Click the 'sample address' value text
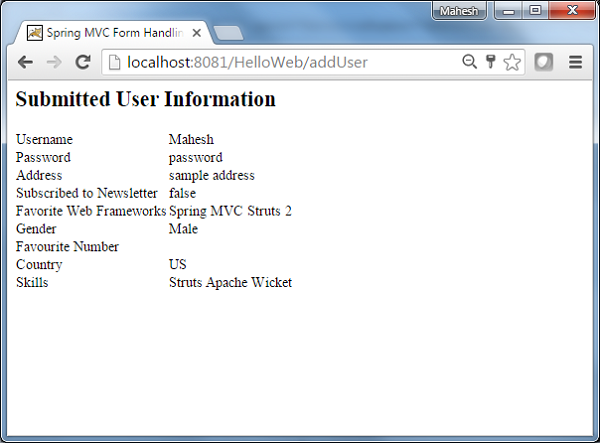This screenshot has height=443, width=600. (211, 175)
